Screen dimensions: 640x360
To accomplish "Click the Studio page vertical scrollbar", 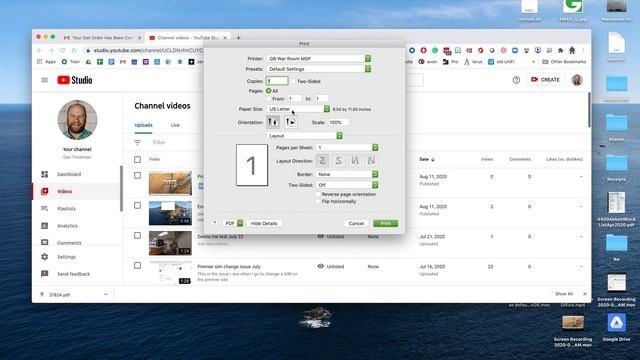I will click(x=589, y=110).
